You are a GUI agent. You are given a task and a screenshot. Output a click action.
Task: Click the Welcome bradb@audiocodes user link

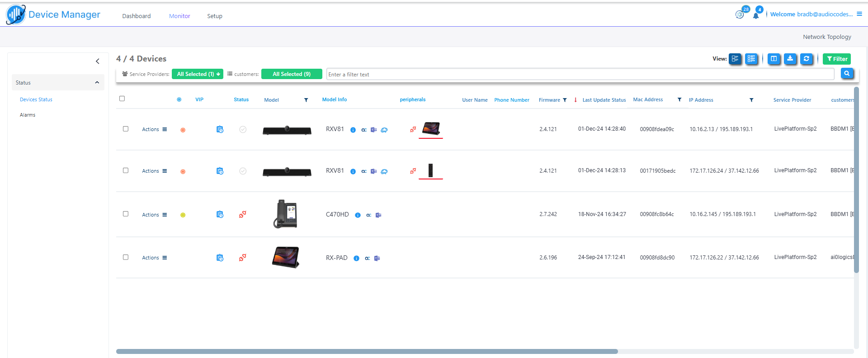(x=811, y=14)
